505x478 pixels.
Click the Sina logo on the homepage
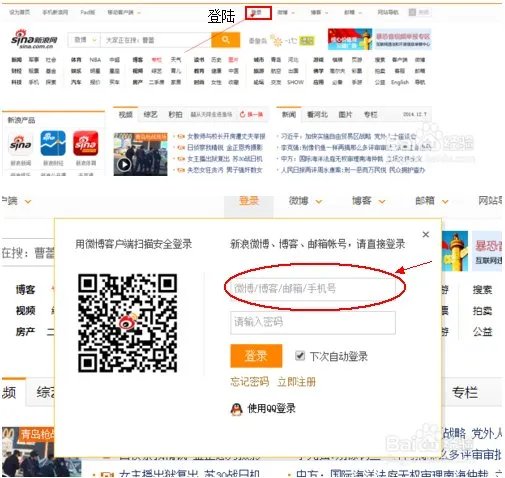(x=34, y=39)
